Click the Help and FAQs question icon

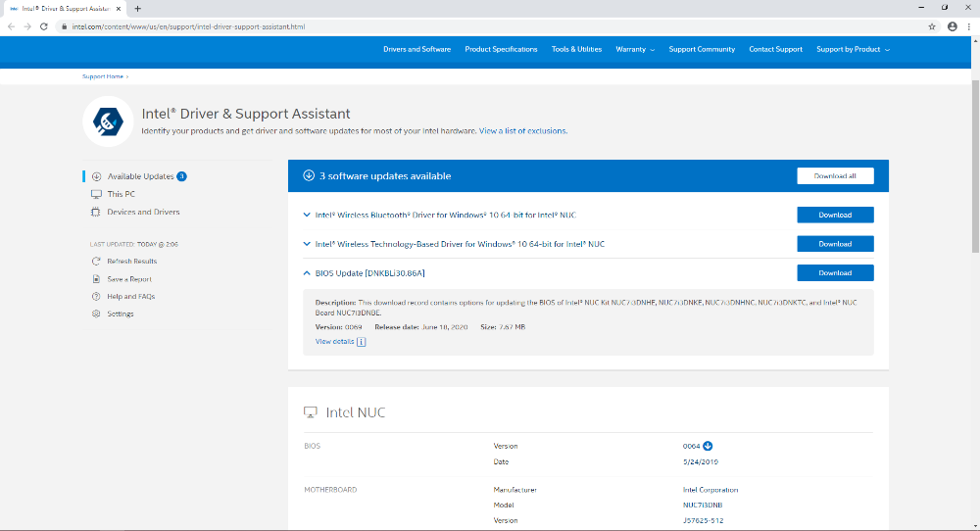[96, 297]
